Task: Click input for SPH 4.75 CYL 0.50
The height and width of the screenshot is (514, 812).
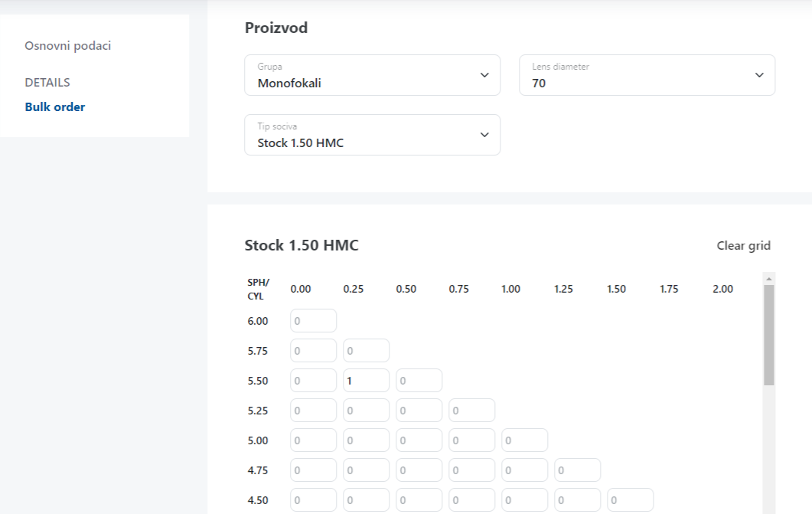Action: point(419,470)
